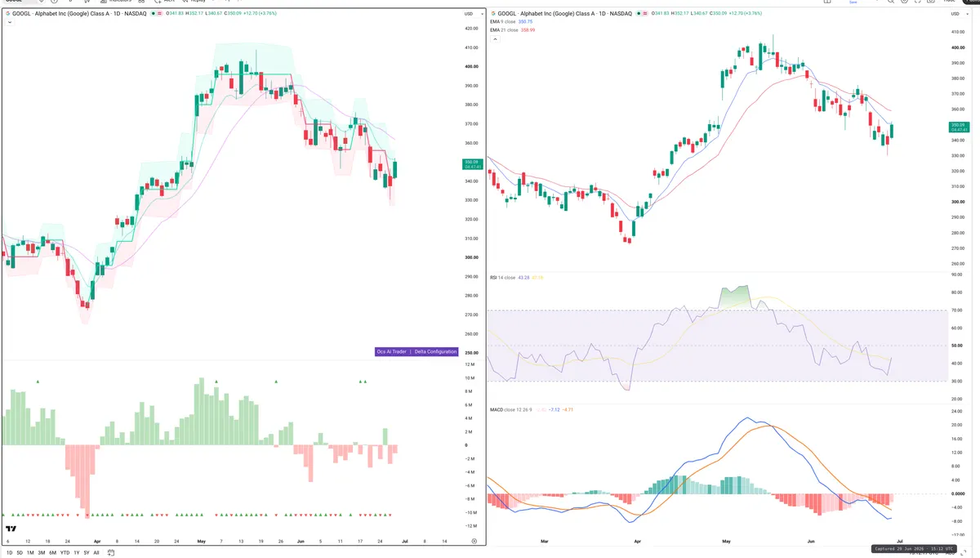Image resolution: width=980 pixels, height=558 pixels.
Task: Open the left chart time axis settings icon
Action: point(474,541)
